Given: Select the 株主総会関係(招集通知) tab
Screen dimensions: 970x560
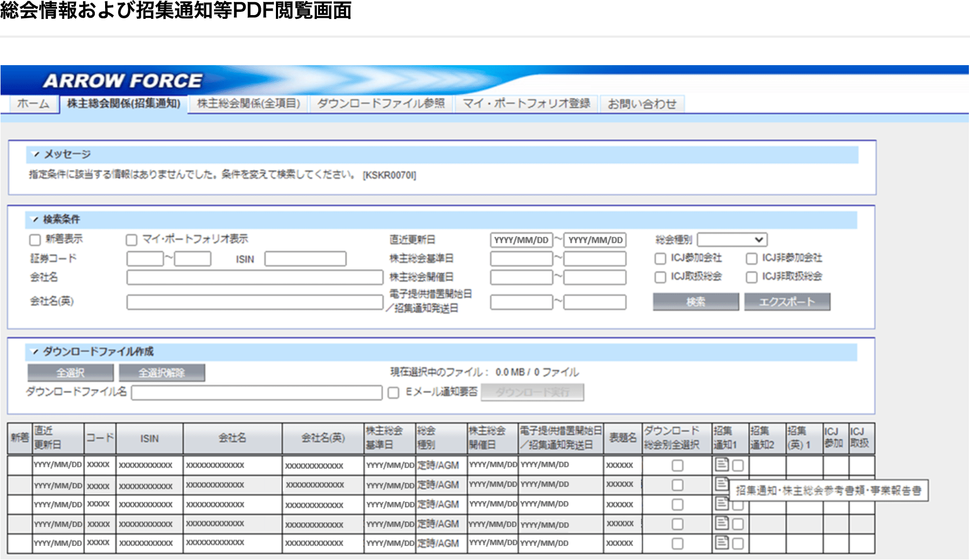Looking at the screenshot, I should (x=123, y=104).
